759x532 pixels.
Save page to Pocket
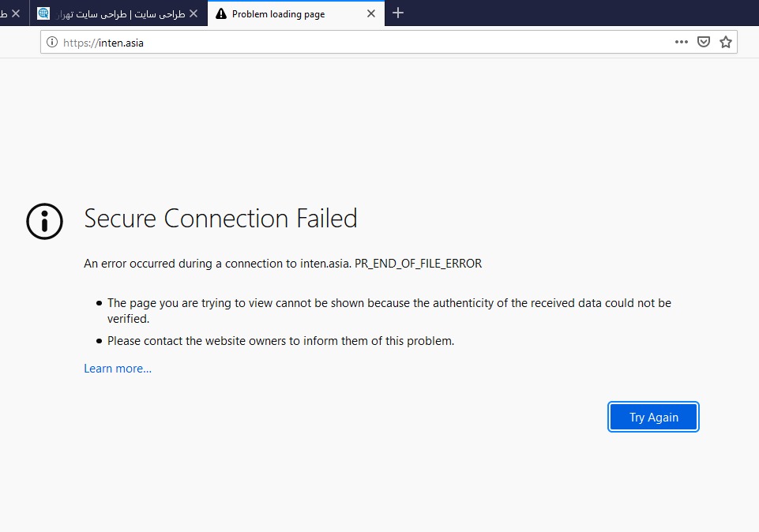pyautogui.click(x=704, y=43)
